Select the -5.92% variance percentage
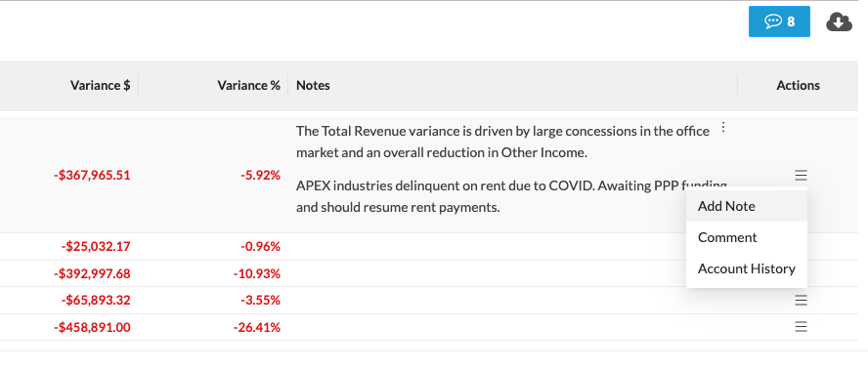Screen dimensions: 868x370 (260, 176)
